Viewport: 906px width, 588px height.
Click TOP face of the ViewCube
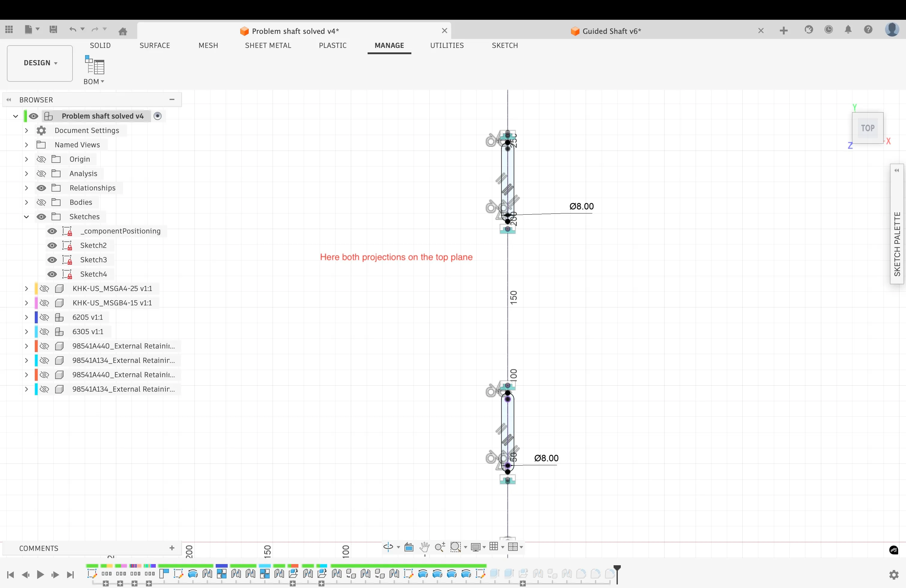(868, 128)
